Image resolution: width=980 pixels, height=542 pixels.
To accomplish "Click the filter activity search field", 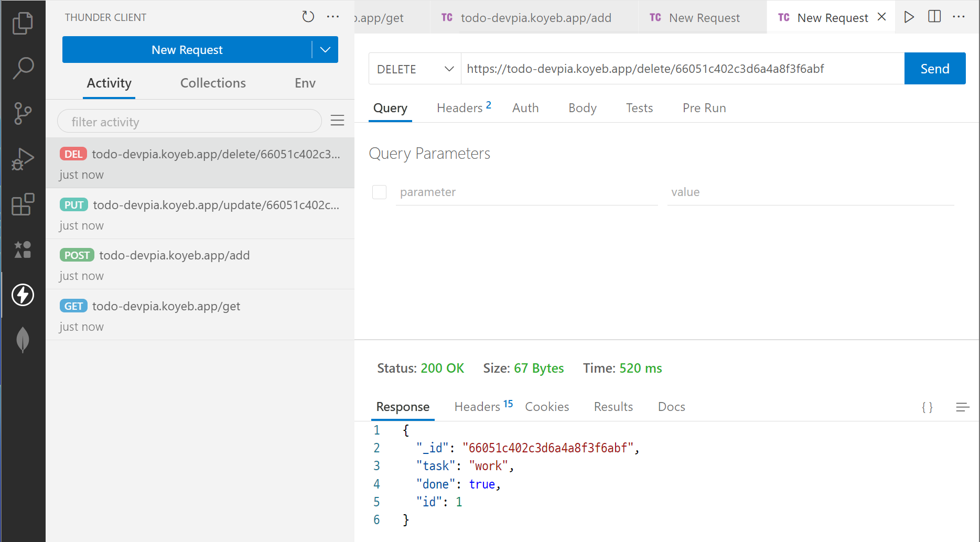I will click(189, 122).
